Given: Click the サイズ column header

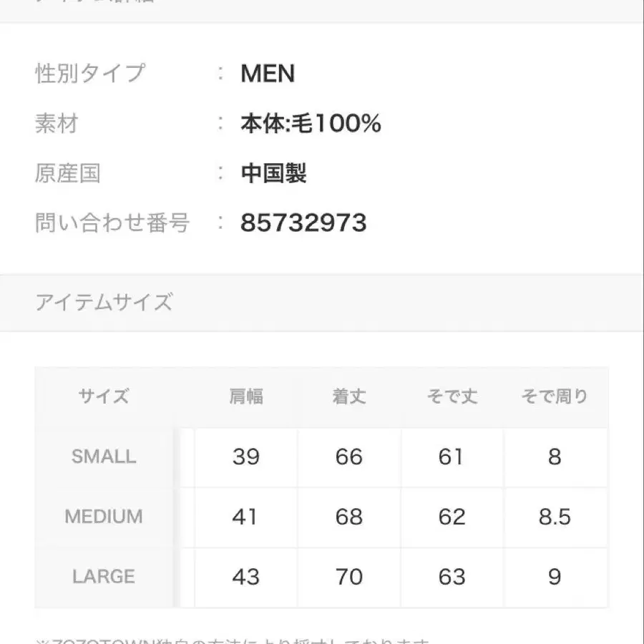Looking at the screenshot, I should [x=104, y=396].
